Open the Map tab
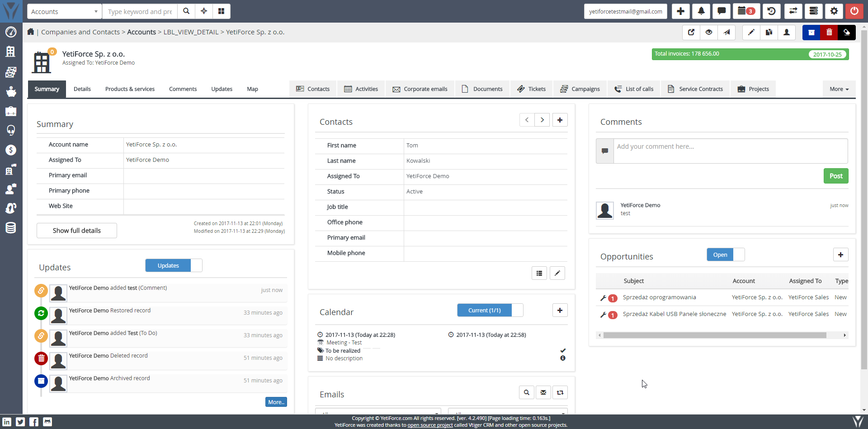This screenshot has width=868, height=429. 252,89
